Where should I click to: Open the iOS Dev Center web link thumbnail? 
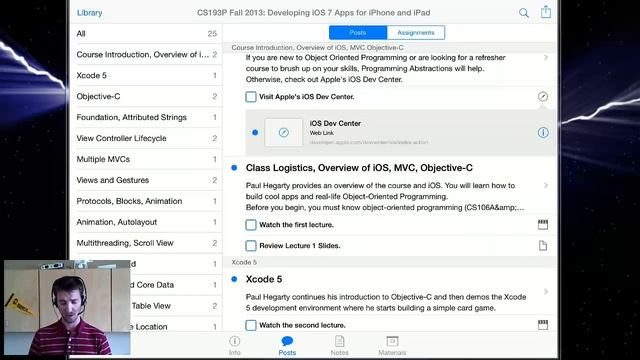(x=284, y=132)
